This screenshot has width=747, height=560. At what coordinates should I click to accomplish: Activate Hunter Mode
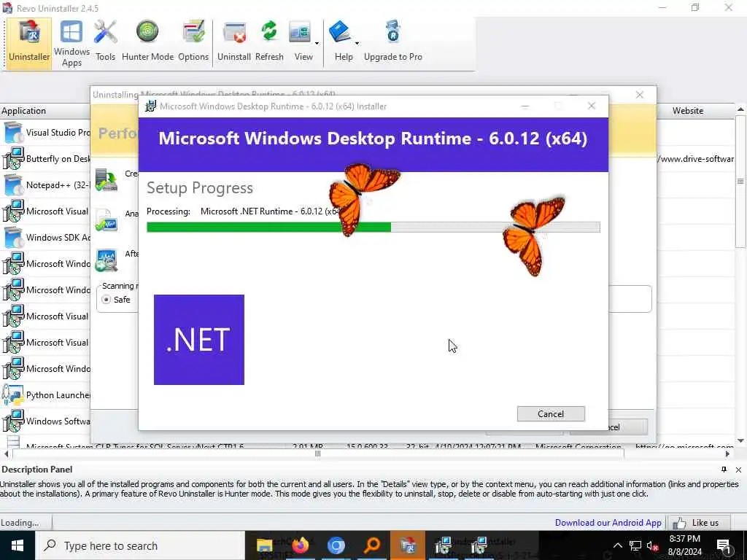tap(147, 42)
